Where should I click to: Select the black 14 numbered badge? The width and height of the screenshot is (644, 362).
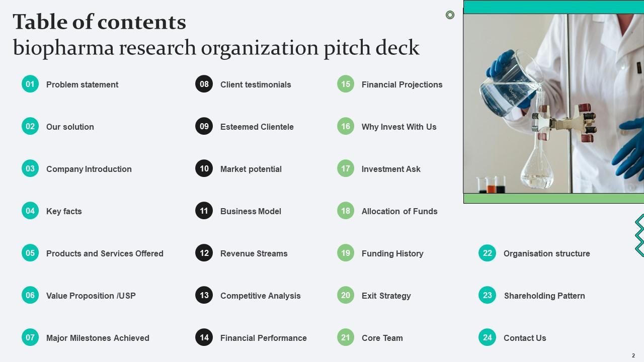(x=204, y=337)
